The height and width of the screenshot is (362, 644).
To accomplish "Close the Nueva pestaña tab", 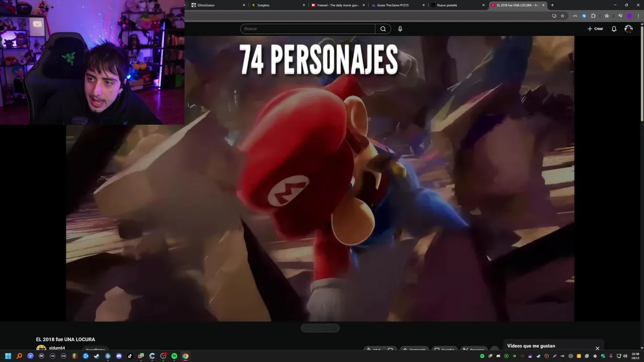I will tap(484, 5).
